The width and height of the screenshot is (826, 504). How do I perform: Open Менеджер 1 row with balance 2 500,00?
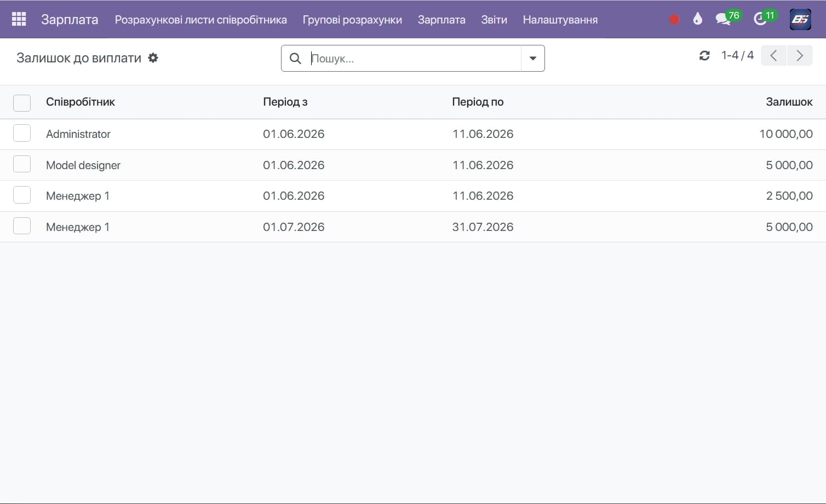click(78, 196)
